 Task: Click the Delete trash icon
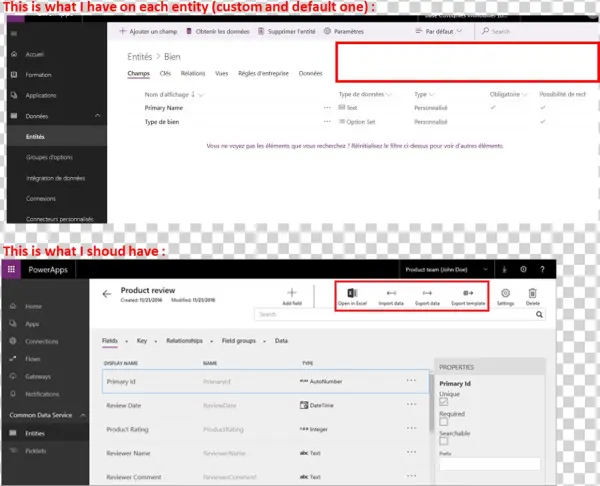pos(532,292)
